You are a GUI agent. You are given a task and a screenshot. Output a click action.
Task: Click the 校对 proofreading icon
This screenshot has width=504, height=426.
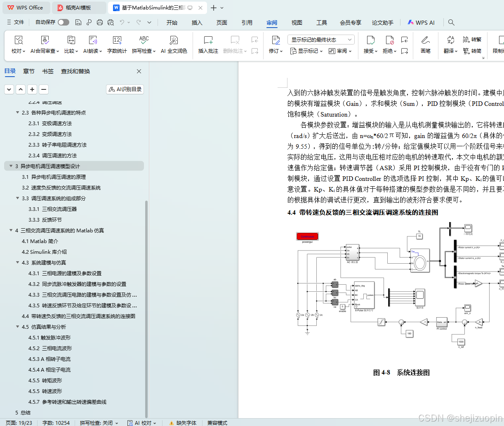point(19,40)
